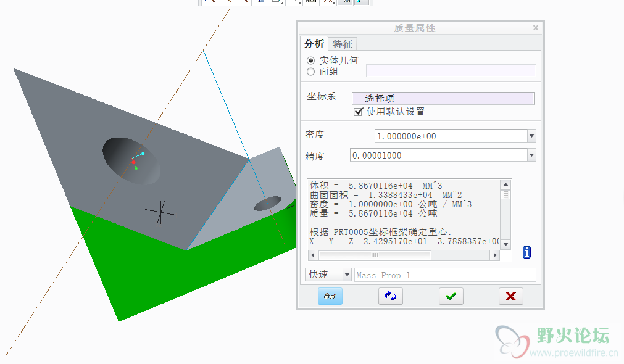Click the black cross datum point on the model
The width and height of the screenshot is (624, 364).
pyautogui.click(x=160, y=213)
